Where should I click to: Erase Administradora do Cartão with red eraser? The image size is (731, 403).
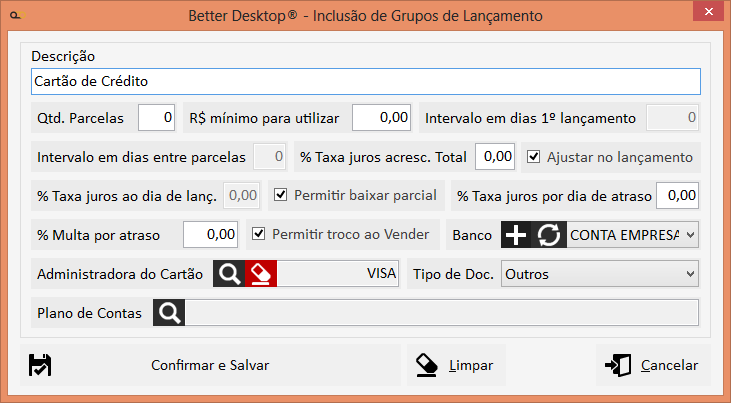(x=261, y=273)
